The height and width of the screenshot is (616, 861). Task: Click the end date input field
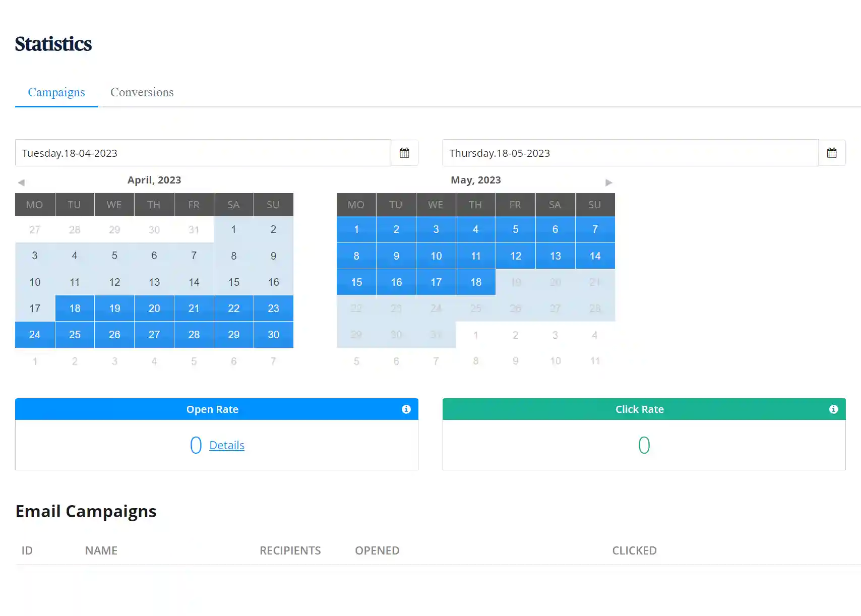pyautogui.click(x=630, y=153)
